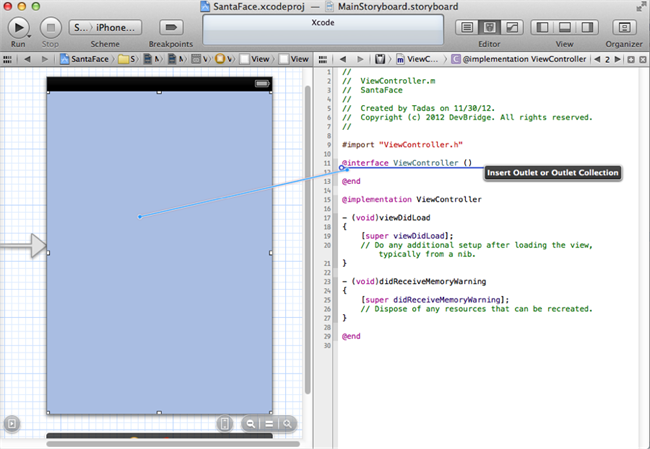Open the View Controller jump bar segment

[x=224, y=59]
